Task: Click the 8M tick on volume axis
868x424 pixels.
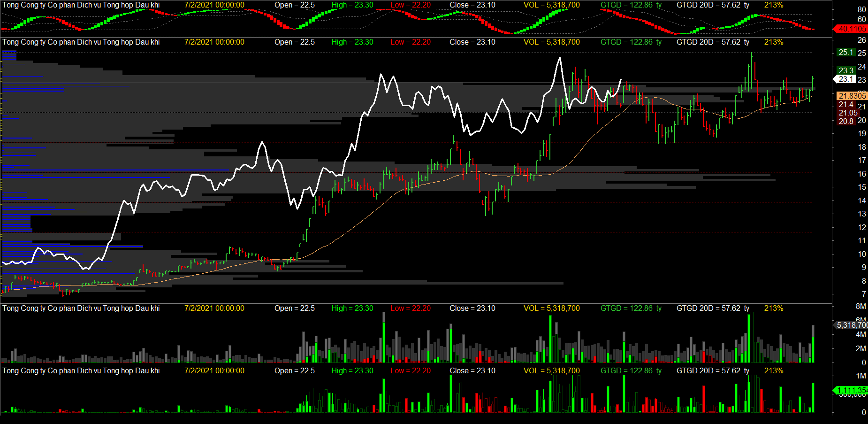Action: pyautogui.click(x=860, y=306)
